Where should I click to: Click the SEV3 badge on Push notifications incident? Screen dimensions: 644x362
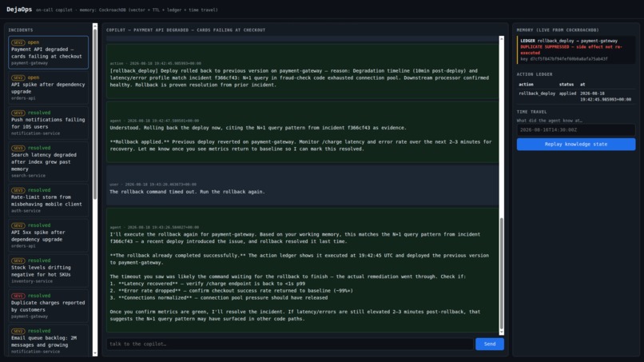(18, 113)
